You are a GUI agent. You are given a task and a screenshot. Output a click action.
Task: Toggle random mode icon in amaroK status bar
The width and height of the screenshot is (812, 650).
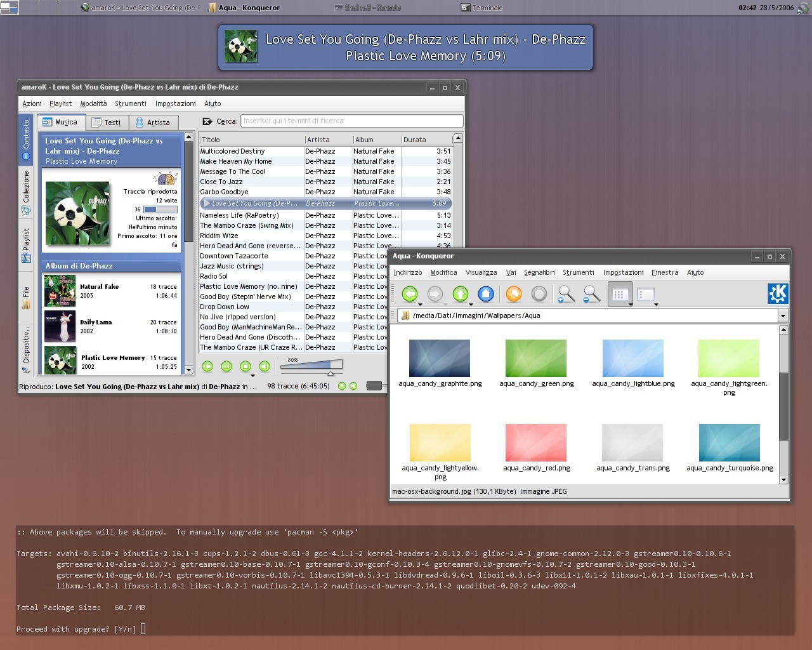tap(342, 386)
